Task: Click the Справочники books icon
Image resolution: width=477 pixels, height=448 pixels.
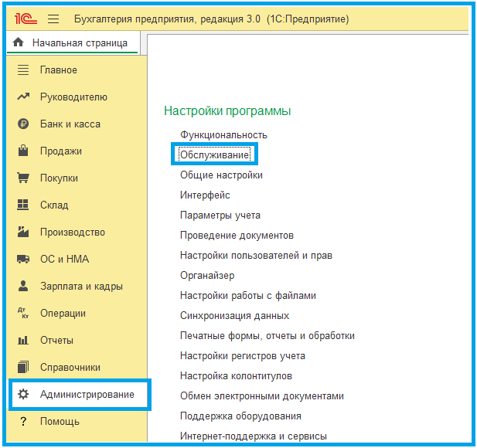Action: click(23, 367)
